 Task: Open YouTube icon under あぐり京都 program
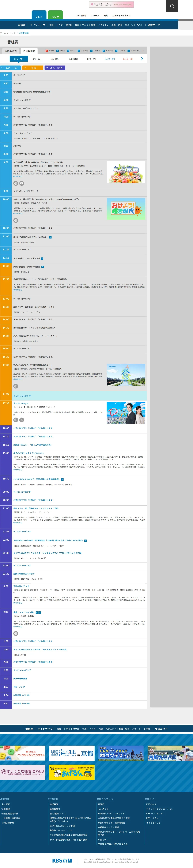click(x=22, y=183)
